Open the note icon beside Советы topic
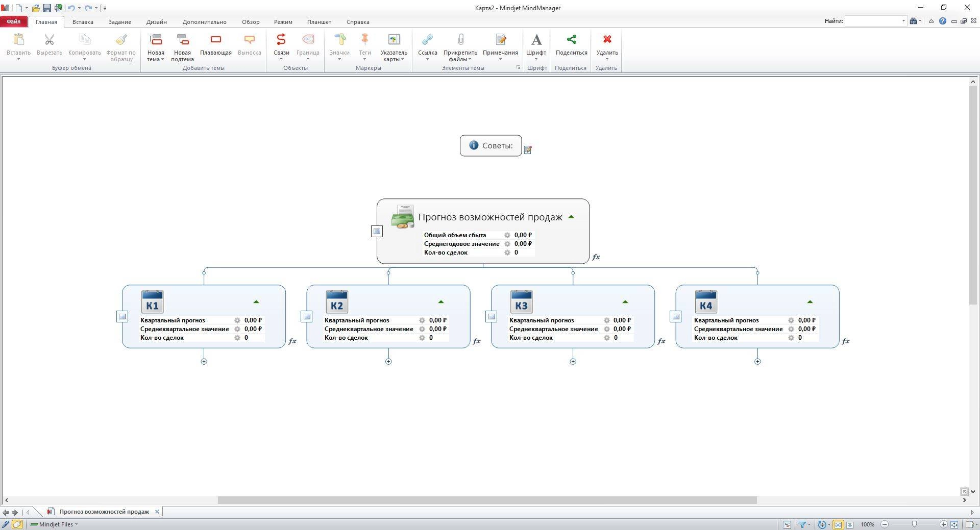Viewport: 980px width, 530px height. (528, 149)
